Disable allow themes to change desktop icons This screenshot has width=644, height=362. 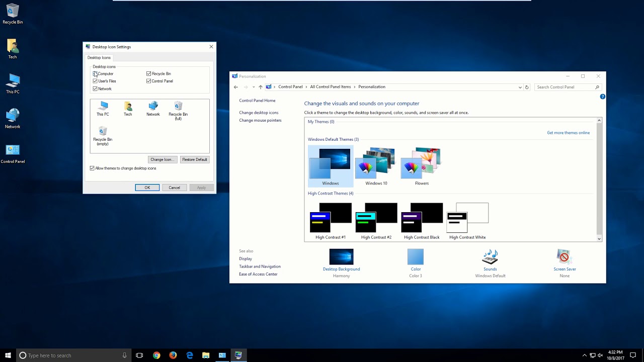(92, 168)
